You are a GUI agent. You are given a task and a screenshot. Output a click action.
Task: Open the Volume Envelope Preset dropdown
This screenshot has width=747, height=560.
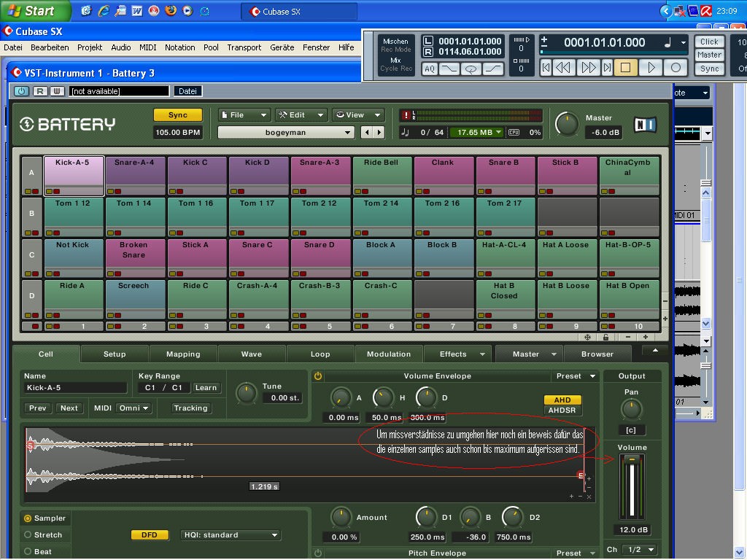tap(576, 376)
